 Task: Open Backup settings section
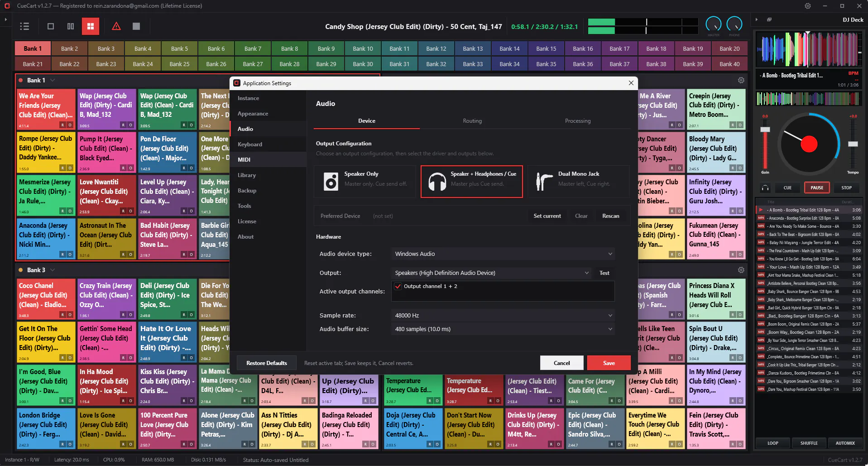[268, 191]
